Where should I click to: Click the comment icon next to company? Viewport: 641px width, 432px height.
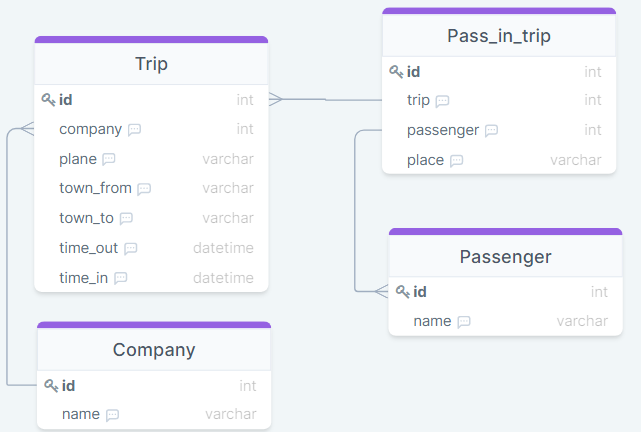(x=135, y=130)
